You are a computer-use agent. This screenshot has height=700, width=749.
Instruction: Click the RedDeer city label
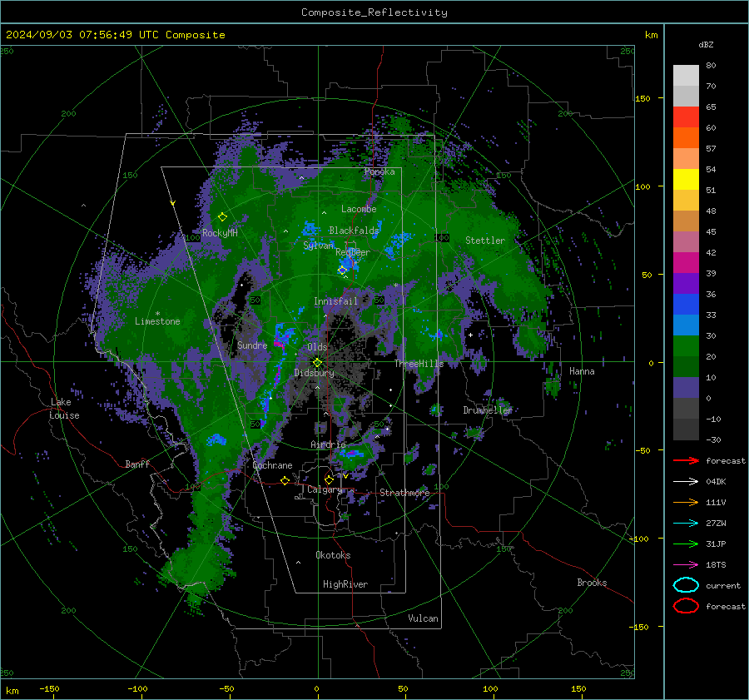[x=353, y=252]
